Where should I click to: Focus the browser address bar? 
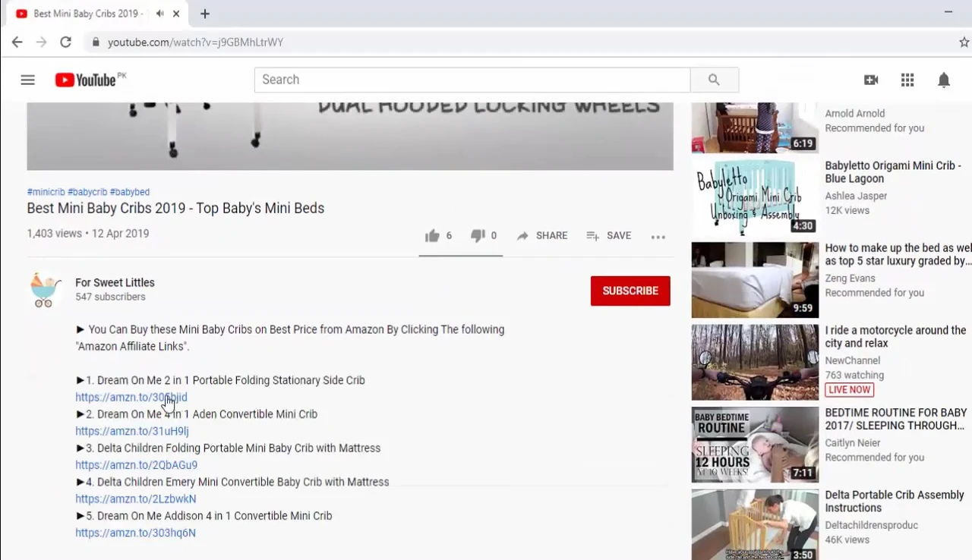coord(516,42)
